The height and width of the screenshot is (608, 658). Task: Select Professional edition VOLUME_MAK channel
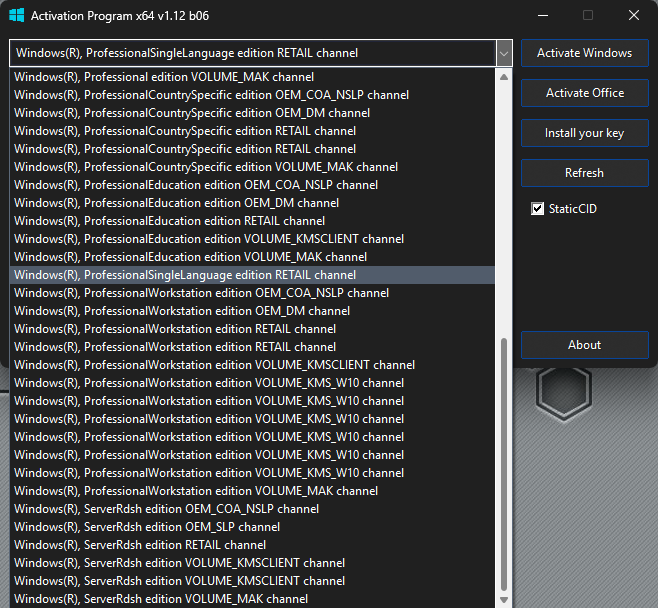tap(252, 77)
